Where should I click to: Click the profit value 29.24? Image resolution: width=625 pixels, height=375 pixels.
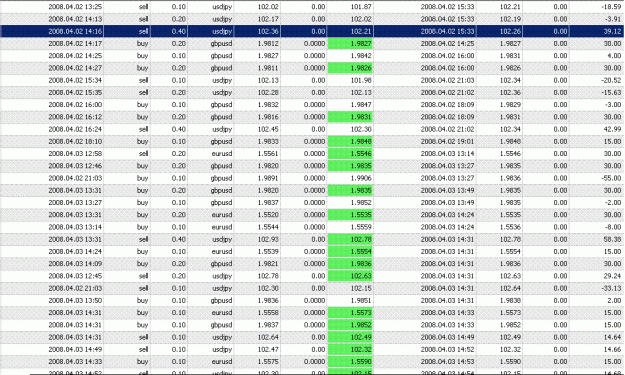pos(612,276)
